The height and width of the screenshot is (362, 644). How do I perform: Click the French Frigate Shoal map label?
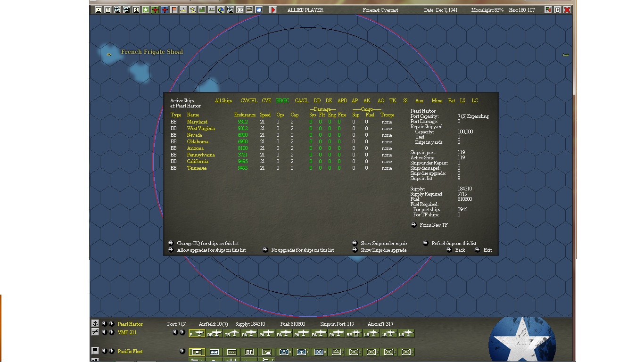click(x=152, y=52)
